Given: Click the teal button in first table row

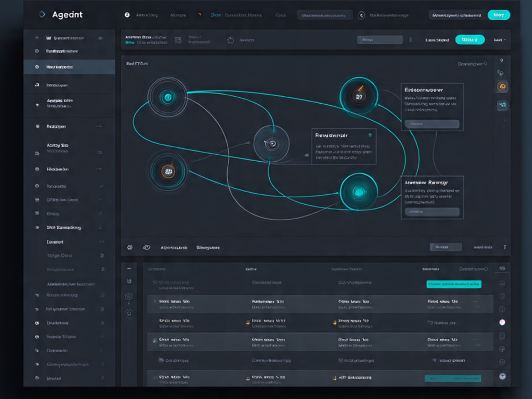Looking at the screenshot, I should tap(454, 284).
